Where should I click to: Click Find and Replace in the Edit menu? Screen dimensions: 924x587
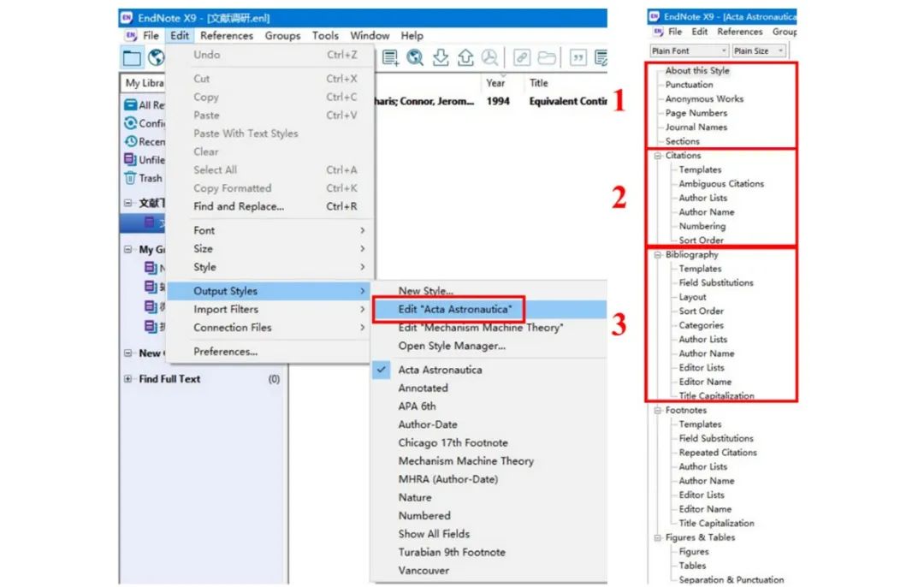240,206
